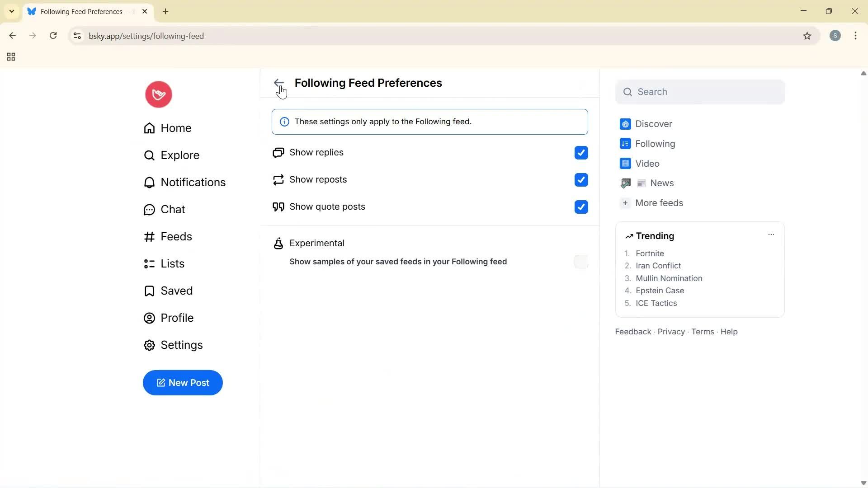Image resolution: width=868 pixels, height=488 pixels.
Task: Click the New Post button
Action: [x=183, y=383]
